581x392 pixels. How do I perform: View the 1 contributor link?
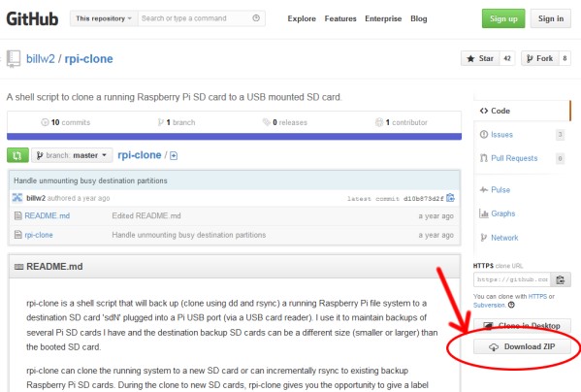click(x=402, y=122)
